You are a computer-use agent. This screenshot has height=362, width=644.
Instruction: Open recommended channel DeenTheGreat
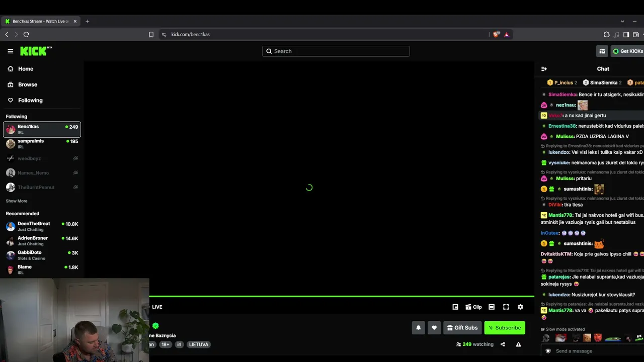(x=42, y=226)
